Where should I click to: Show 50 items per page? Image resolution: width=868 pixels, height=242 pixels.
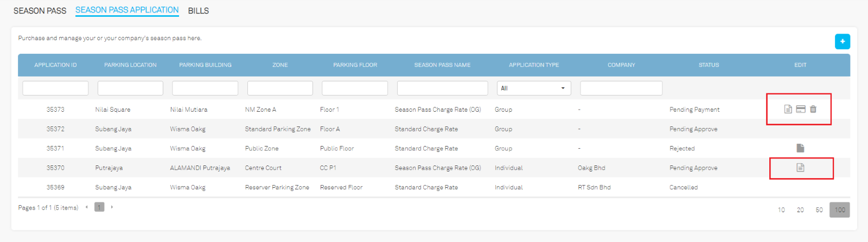(819, 210)
